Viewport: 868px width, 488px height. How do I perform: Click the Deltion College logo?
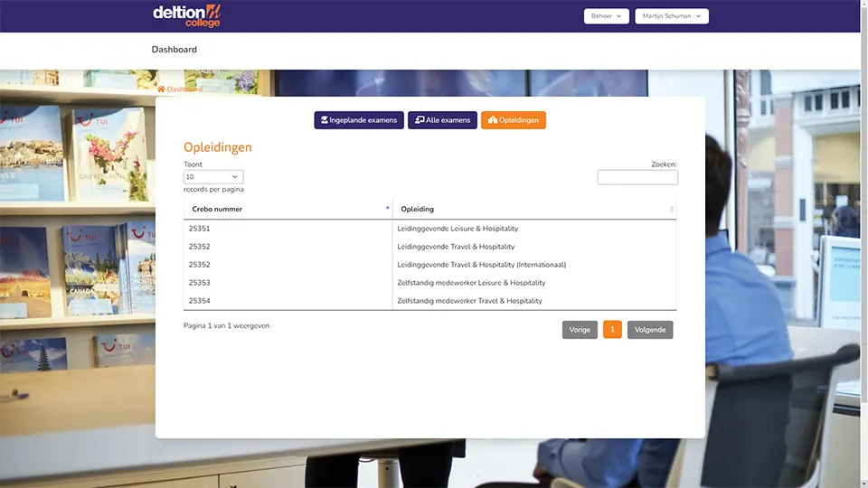click(186, 16)
